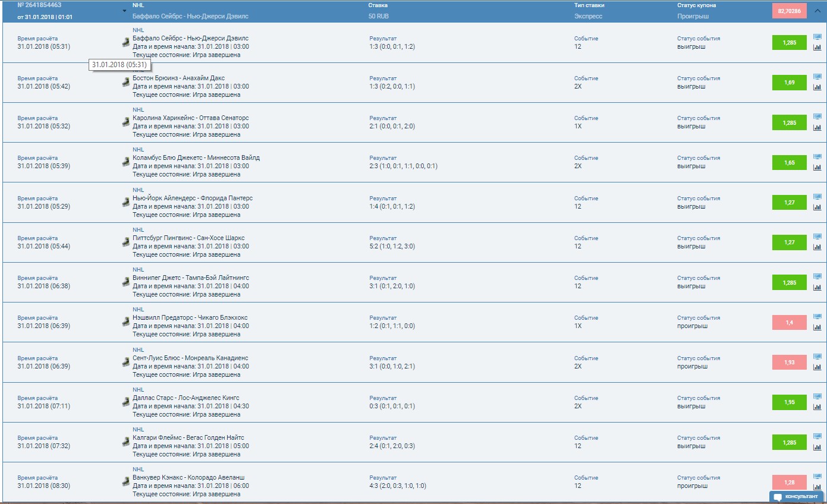The height and width of the screenshot is (504, 827).
Task: Click the monitor icon in Виннипег Джетс row
Action: (817, 277)
